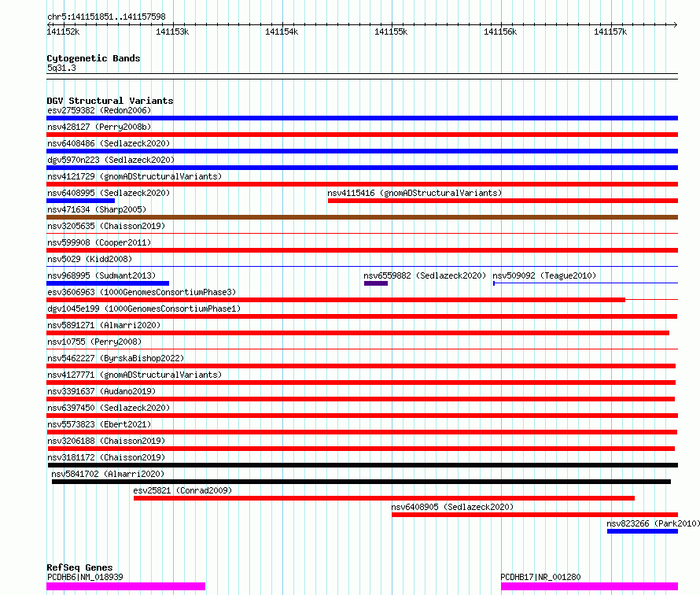Open the nsv5029 (Kidd2008) label
This screenshot has width=700, height=595.
[90, 259]
